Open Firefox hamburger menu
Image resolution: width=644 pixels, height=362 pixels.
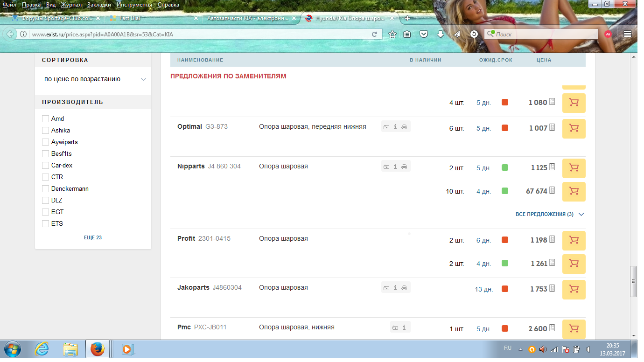coord(628,34)
